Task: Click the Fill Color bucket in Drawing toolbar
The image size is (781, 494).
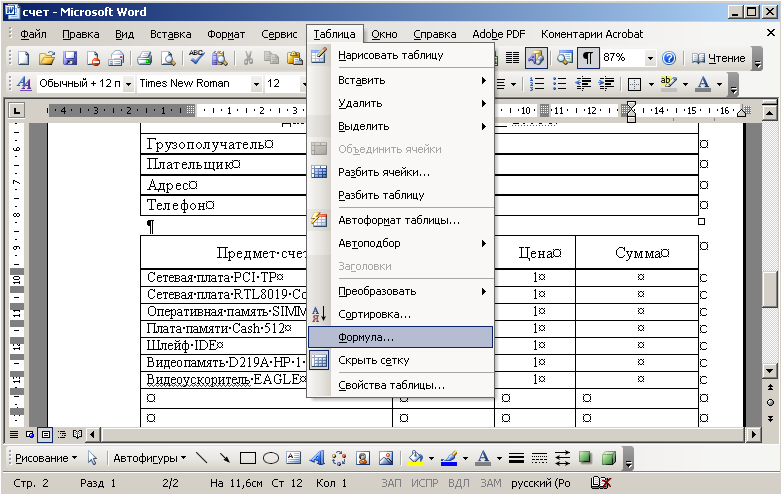Action: click(415, 458)
